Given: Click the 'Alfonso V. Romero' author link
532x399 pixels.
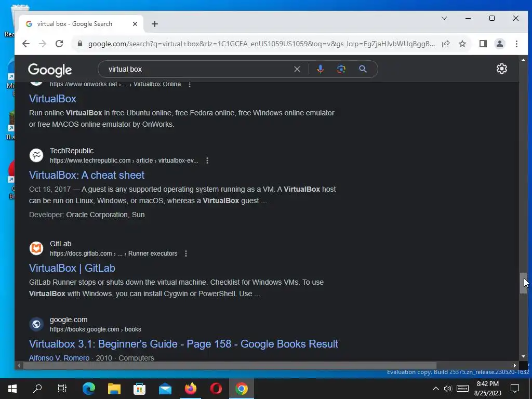Looking at the screenshot, I should click(59, 358).
